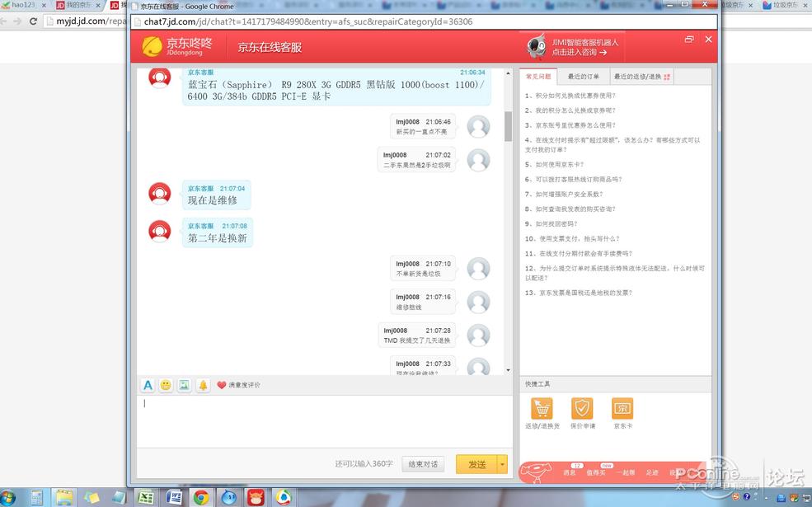Click the 京东咚咚 logo in the header
The width and height of the screenshot is (812, 507).
(177, 47)
